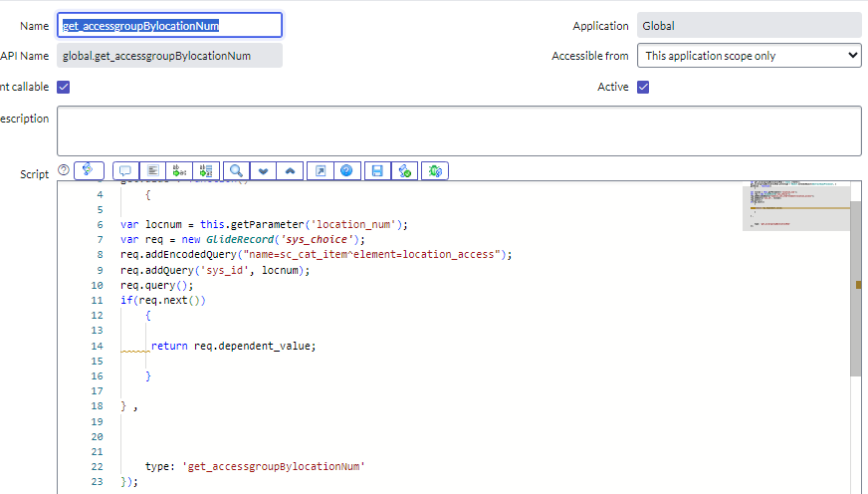Click the format code toolbar icon
868x494 pixels.
pyautogui.click(x=152, y=170)
